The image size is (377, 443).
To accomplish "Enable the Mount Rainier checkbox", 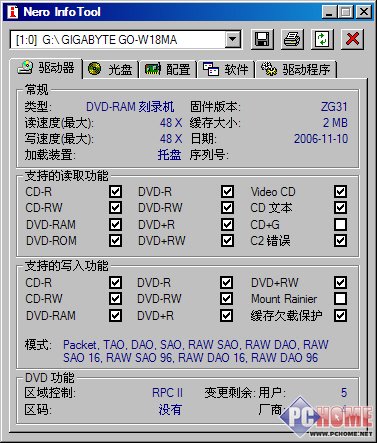I will coord(340,298).
